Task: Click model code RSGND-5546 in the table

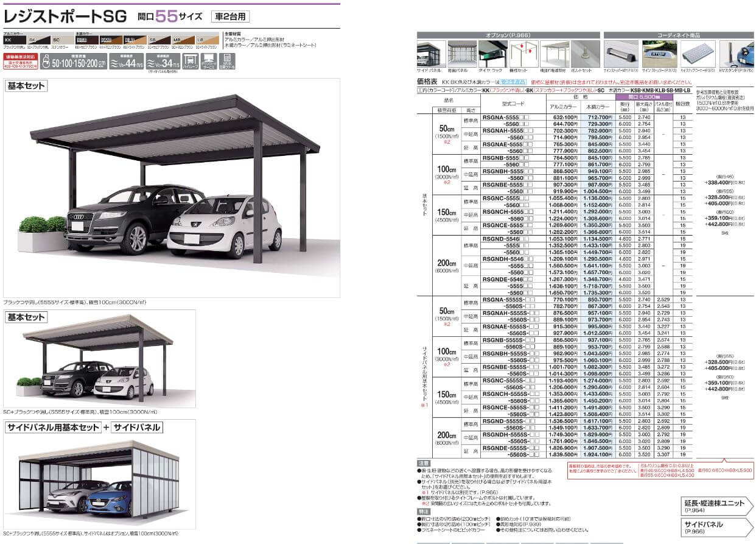Action: 505,239
